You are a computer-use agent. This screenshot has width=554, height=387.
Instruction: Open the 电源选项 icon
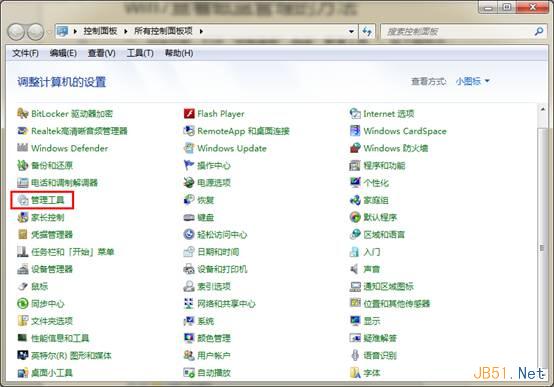pyautogui.click(x=189, y=182)
